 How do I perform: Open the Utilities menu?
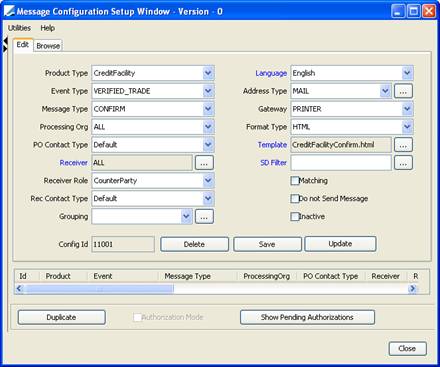pyautogui.click(x=19, y=28)
